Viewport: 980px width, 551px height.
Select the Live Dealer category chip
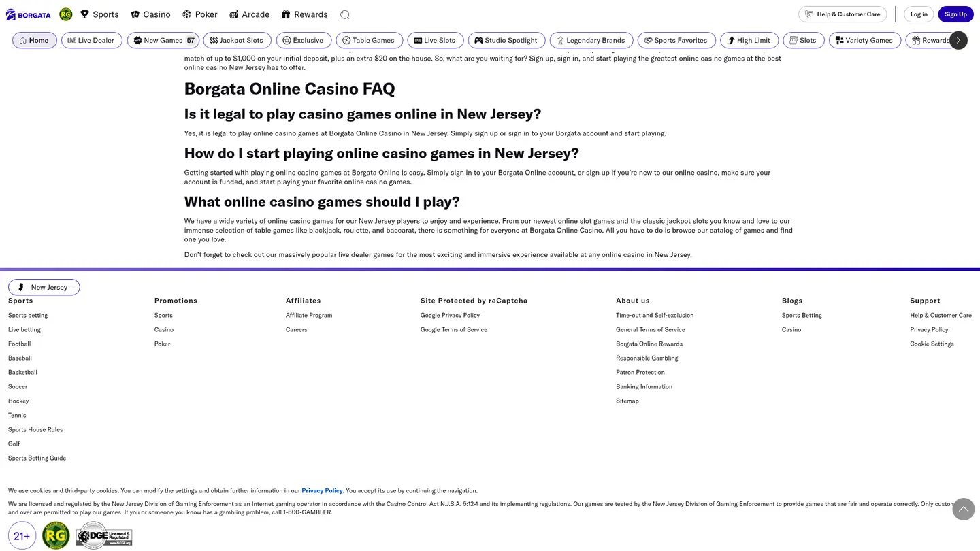tap(92, 40)
